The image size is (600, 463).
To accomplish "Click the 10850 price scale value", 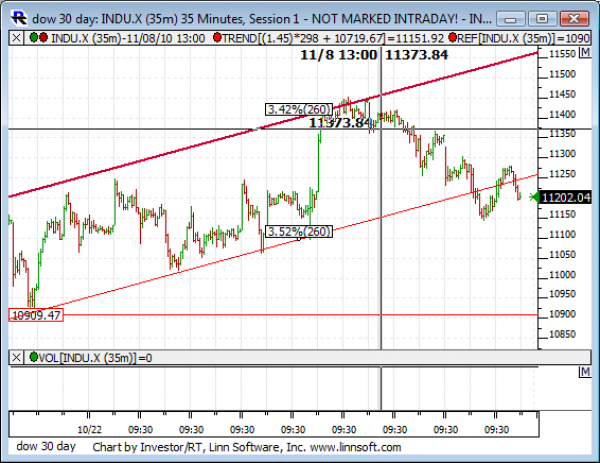I will (562, 334).
